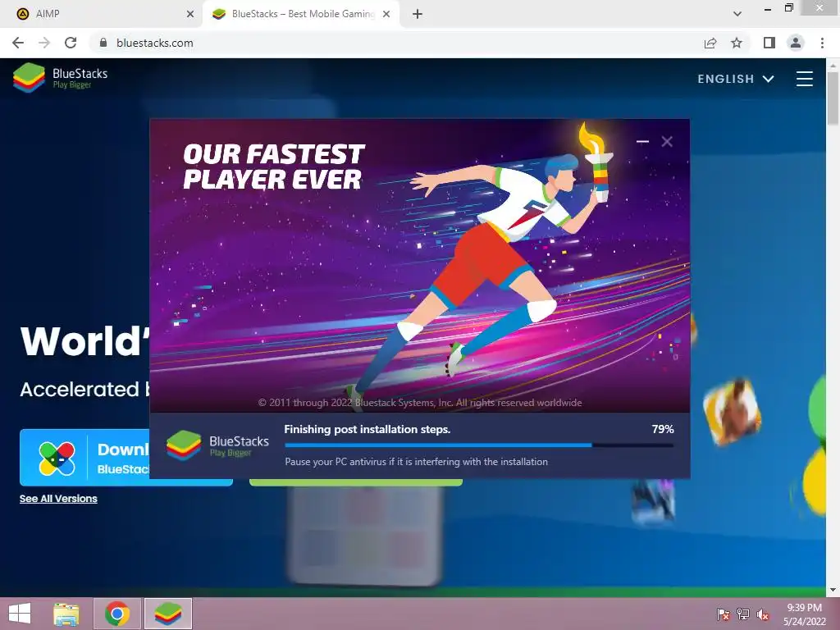Viewport: 840px width, 630px height.
Task: Minimize the Chrome window
Action: point(768,8)
